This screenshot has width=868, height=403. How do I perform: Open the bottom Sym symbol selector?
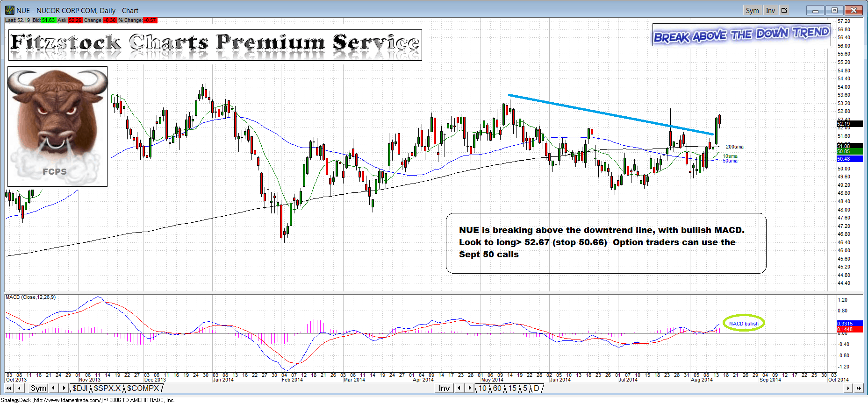(38, 388)
